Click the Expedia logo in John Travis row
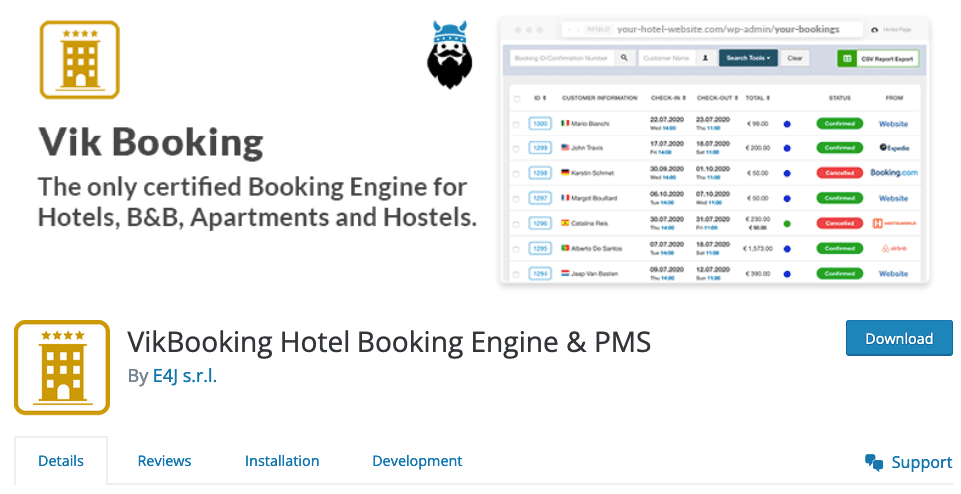The image size is (961, 494). (894, 148)
